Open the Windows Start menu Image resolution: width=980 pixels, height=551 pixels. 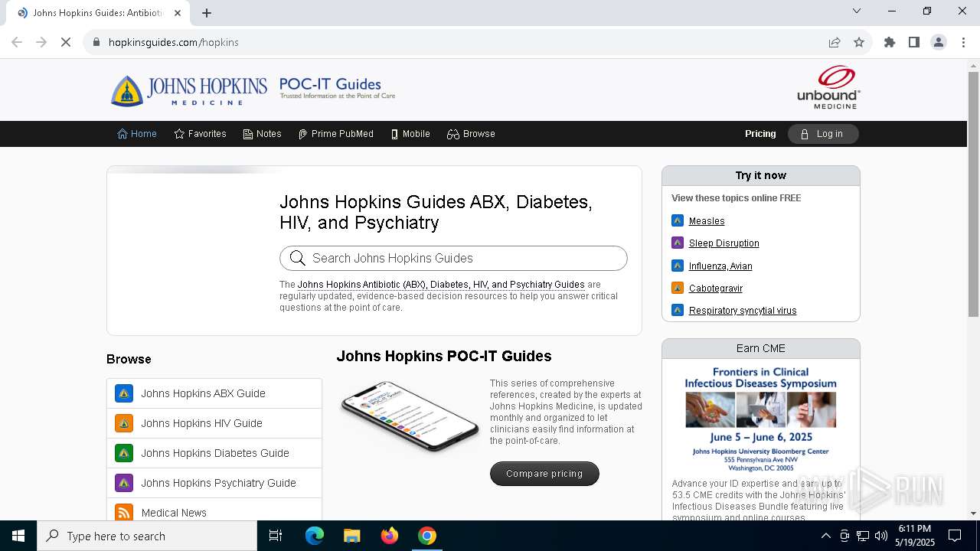pos(18,536)
